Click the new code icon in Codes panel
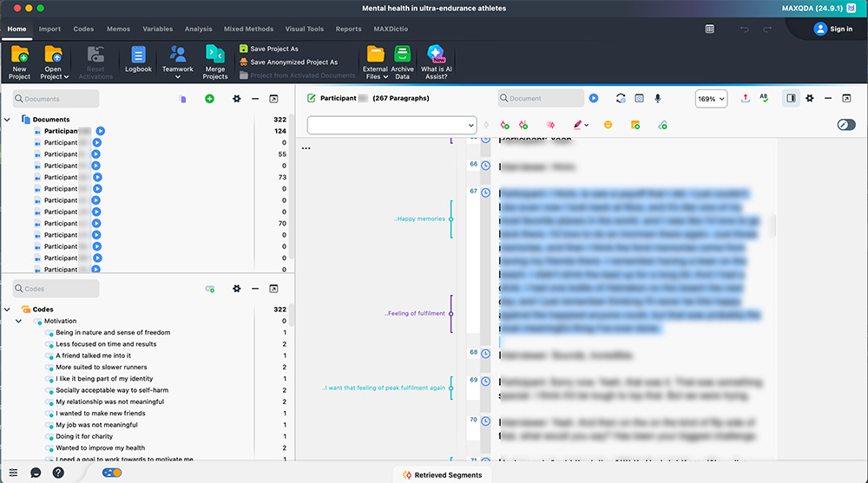868x483 pixels. point(209,289)
